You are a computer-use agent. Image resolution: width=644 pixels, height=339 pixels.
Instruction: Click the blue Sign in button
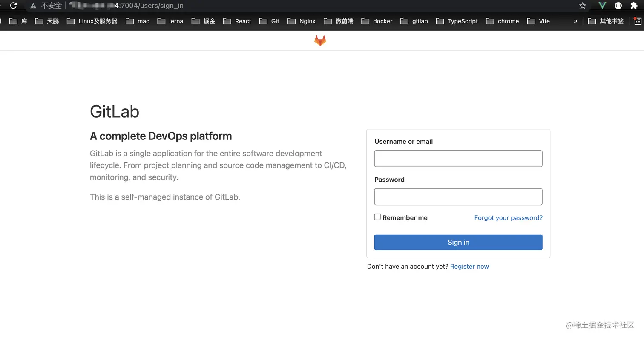(x=458, y=242)
